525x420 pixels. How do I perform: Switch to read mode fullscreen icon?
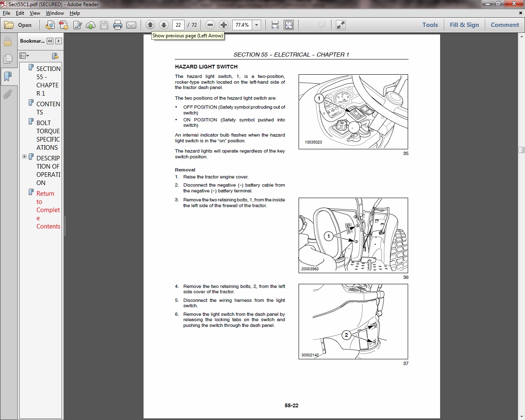[x=340, y=25]
